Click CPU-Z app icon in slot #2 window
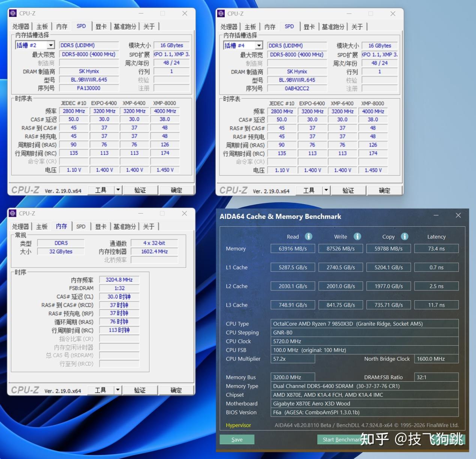 coord(13,14)
